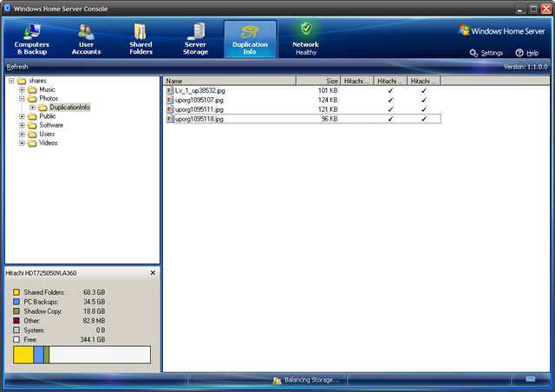The image size is (555, 392).
Task: Select the Public folder icon
Action: [x=32, y=116]
